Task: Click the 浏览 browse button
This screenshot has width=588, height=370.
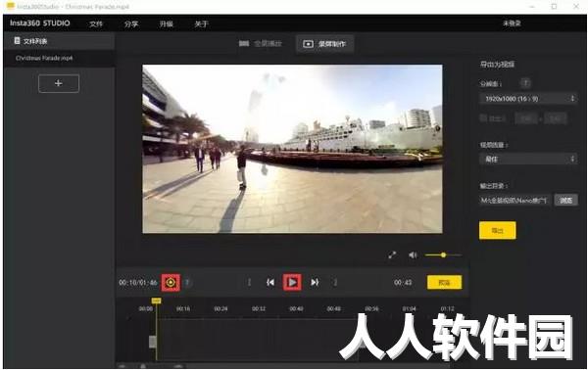Action: [565, 201]
